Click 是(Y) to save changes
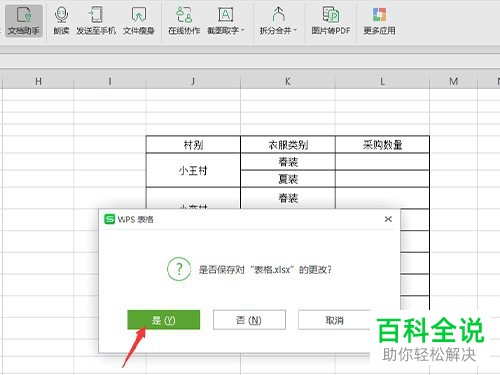 pos(164,320)
